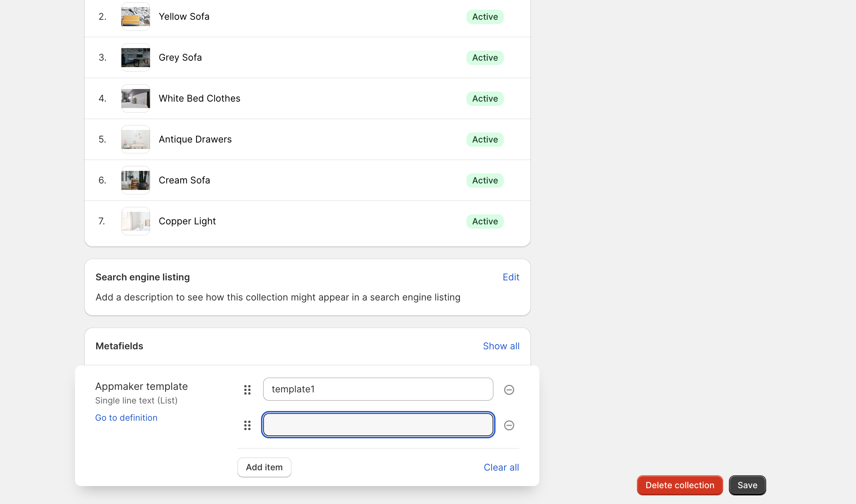The height and width of the screenshot is (504, 856).
Task: Edit the search engine listing
Action: click(511, 277)
